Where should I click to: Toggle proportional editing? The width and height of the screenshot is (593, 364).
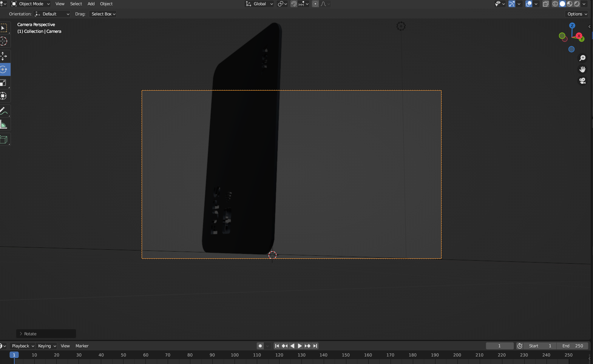coord(315,4)
